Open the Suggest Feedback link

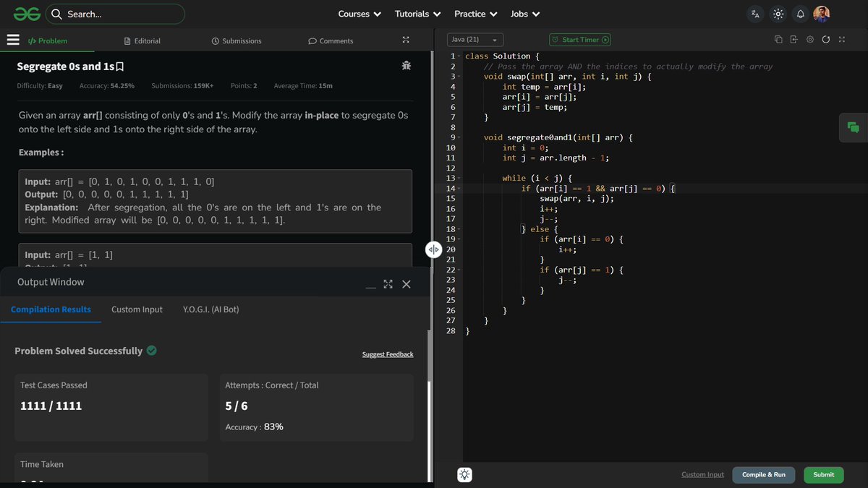point(388,354)
